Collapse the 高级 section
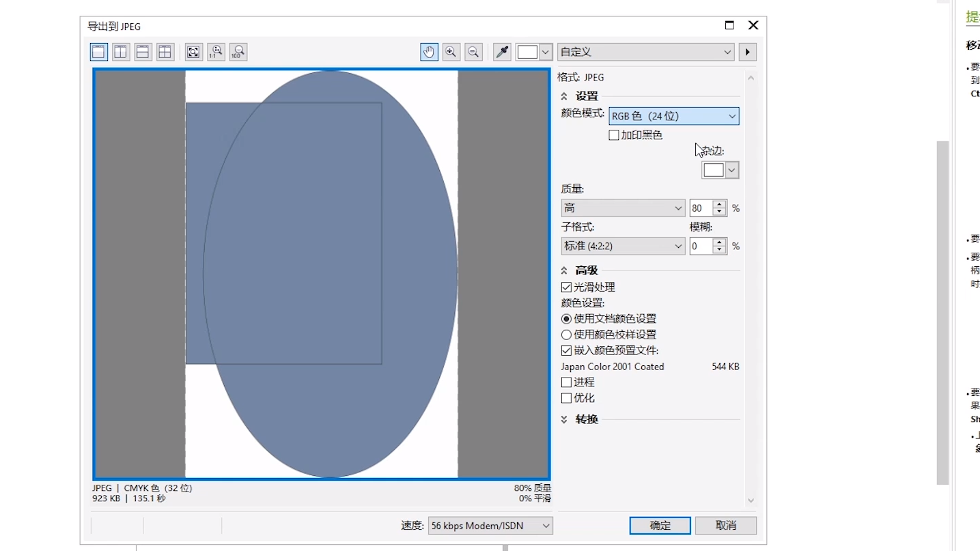980x551 pixels. (564, 270)
